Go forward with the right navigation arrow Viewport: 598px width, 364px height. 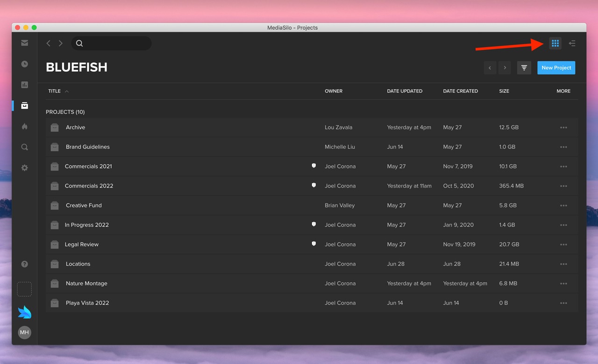60,43
